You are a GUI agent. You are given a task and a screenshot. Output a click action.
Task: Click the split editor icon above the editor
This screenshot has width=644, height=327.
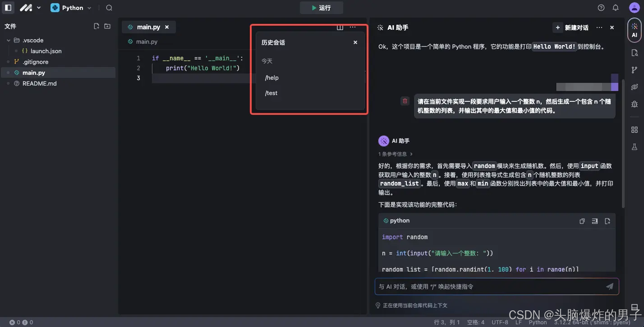340,27
